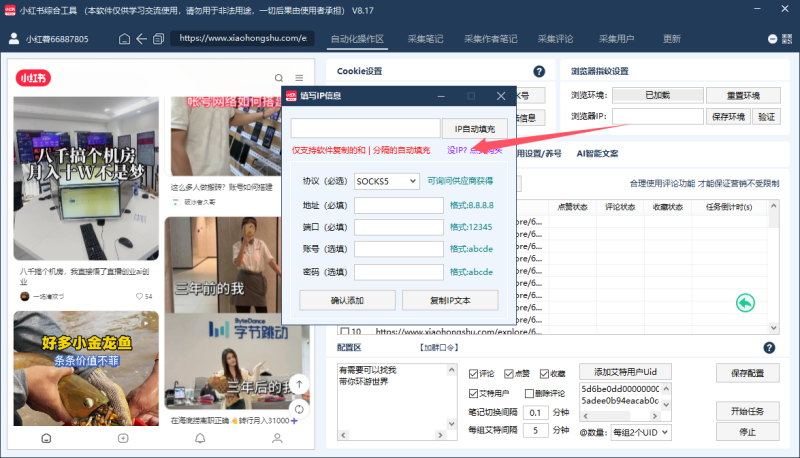Image resolution: width=800 pixels, height=458 pixels.
Task: Toggle the 评论 checkbox
Action: pyautogui.click(x=473, y=374)
